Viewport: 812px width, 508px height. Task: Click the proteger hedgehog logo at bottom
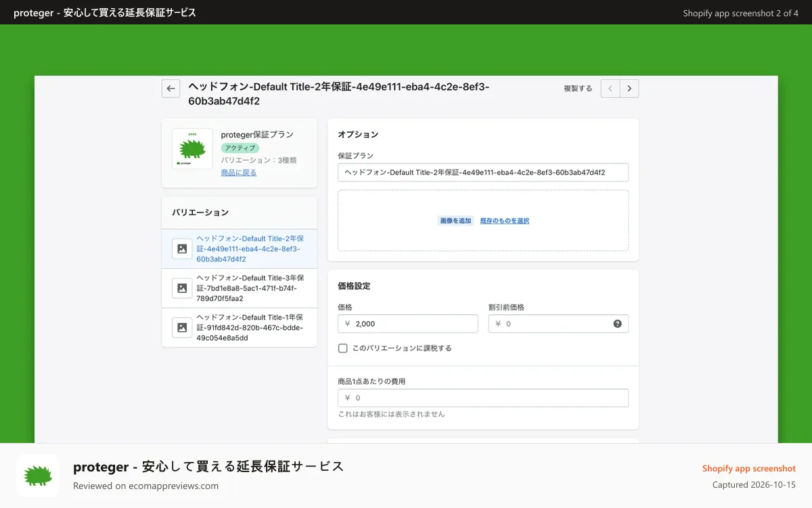pyautogui.click(x=38, y=475)
